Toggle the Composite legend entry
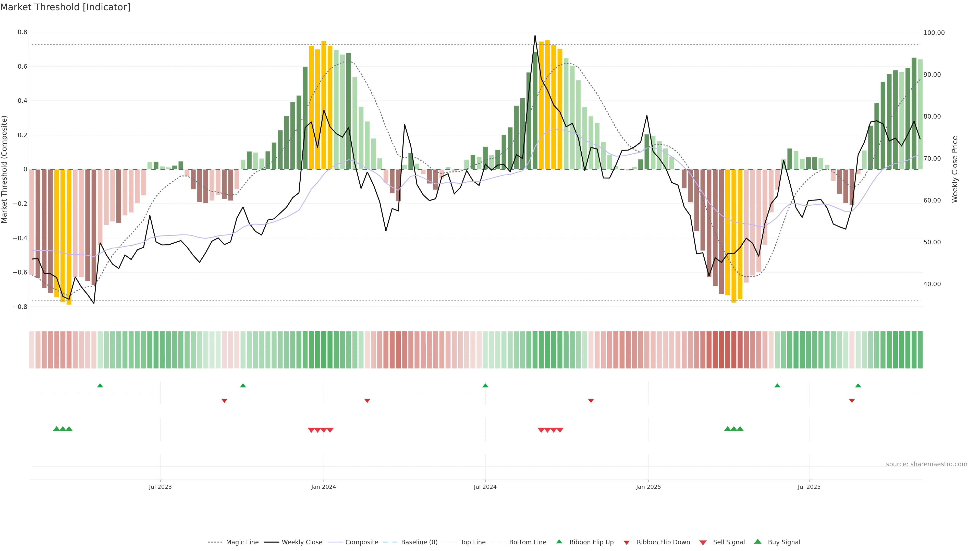 pyautogui.click(x=361, y=542)
